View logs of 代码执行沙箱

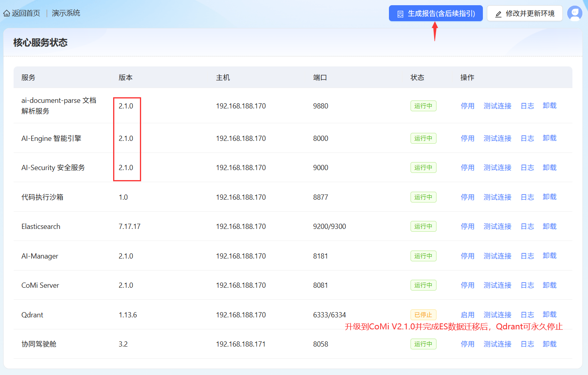(x=527, y=197)
